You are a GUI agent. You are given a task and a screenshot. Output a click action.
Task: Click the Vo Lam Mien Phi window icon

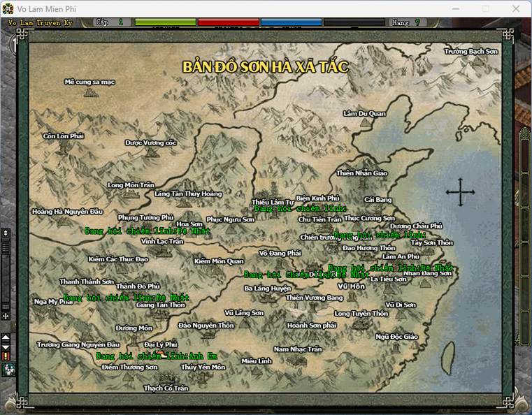[9, 8]
